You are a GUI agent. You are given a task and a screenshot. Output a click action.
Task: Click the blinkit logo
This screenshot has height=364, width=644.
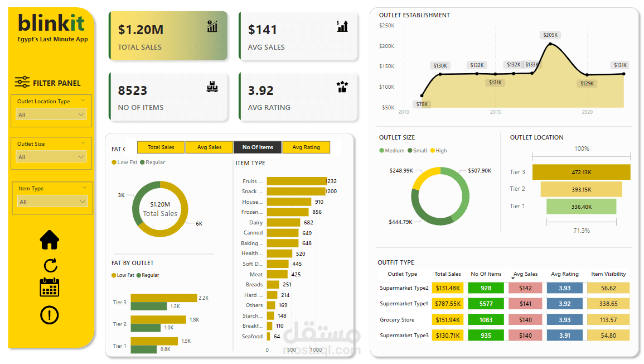(52, 23)
